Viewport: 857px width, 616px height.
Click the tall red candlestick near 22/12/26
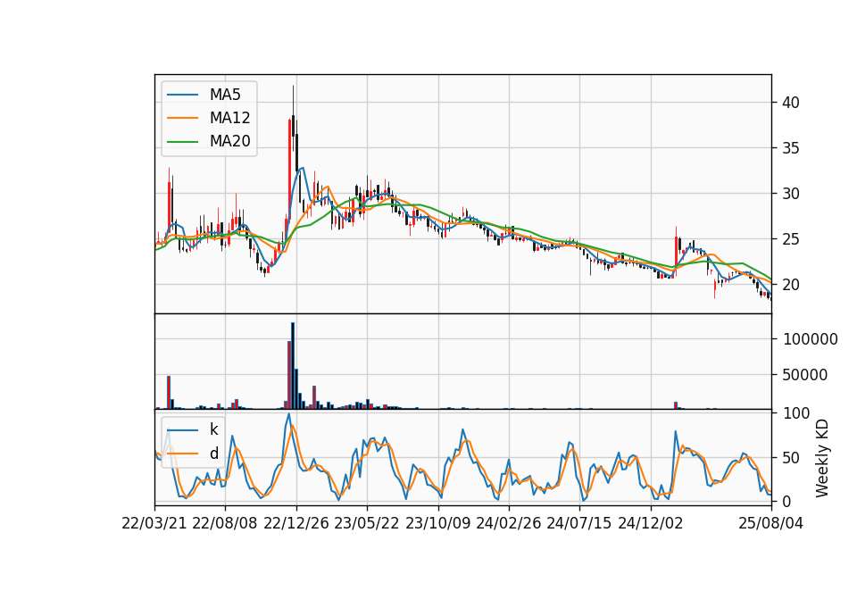[x=289, y=169]
